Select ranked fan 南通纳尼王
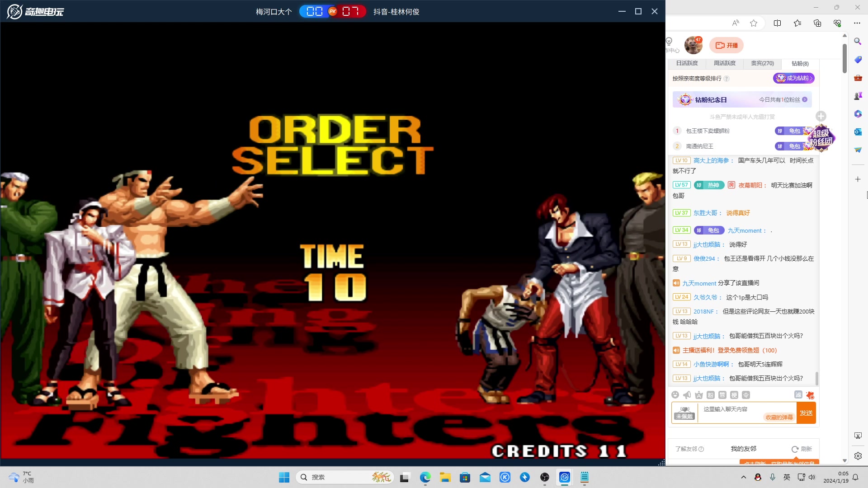Screen dimensions: 868x488 click(x=699, y=146)
